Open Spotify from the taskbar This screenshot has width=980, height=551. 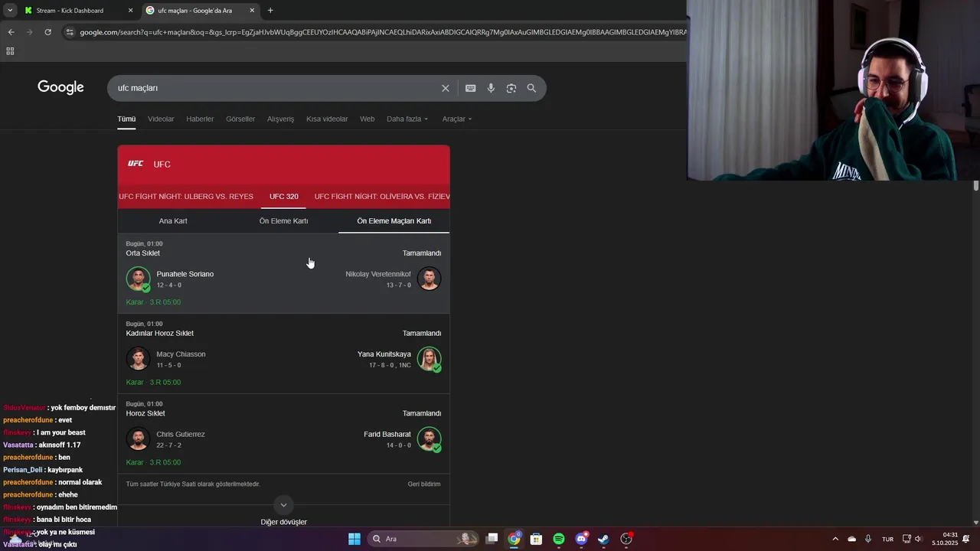559,539
